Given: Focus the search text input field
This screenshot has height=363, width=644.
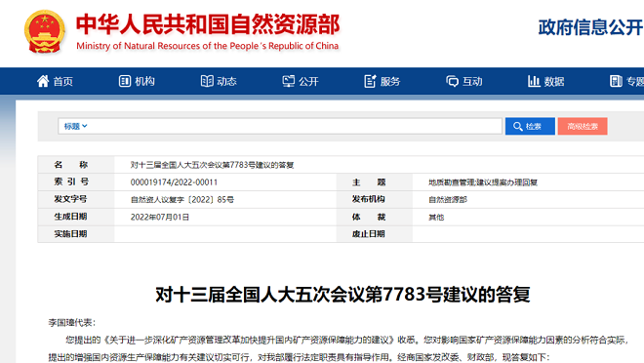Looking at the screenshot, I should (x=295, y=126).
